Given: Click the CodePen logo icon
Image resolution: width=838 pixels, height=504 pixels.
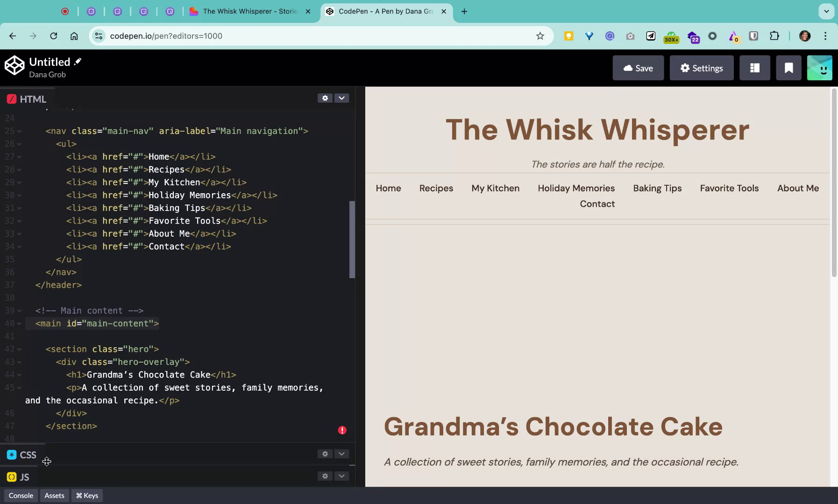Looking at the screenshot, I should 14,65.
